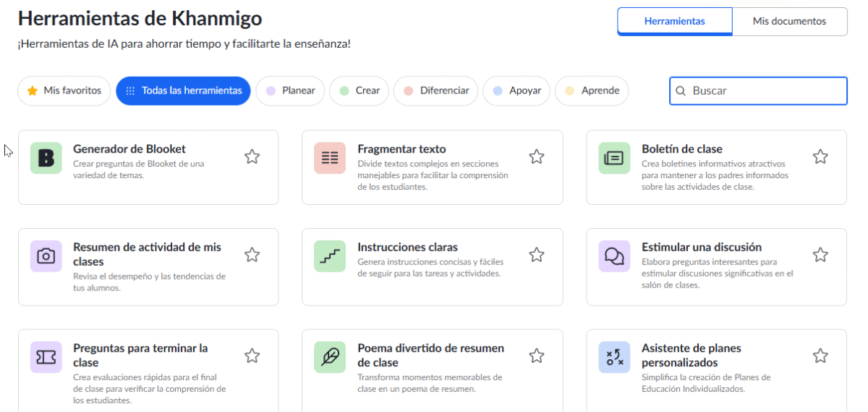Select the Herramientas tab

tap(674, 21)
